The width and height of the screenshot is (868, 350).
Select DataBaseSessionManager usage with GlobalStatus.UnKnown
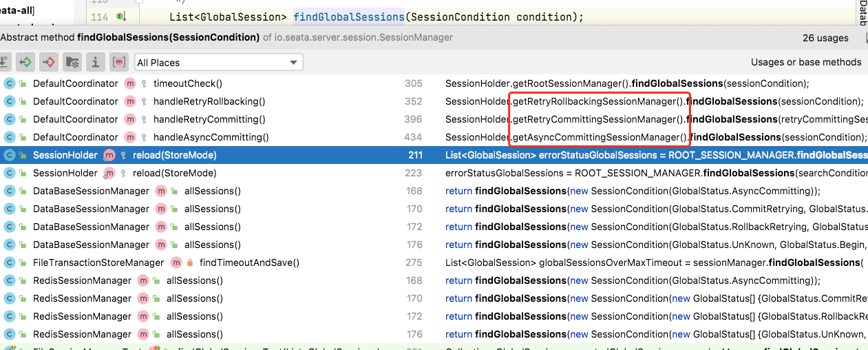[434, 245]
